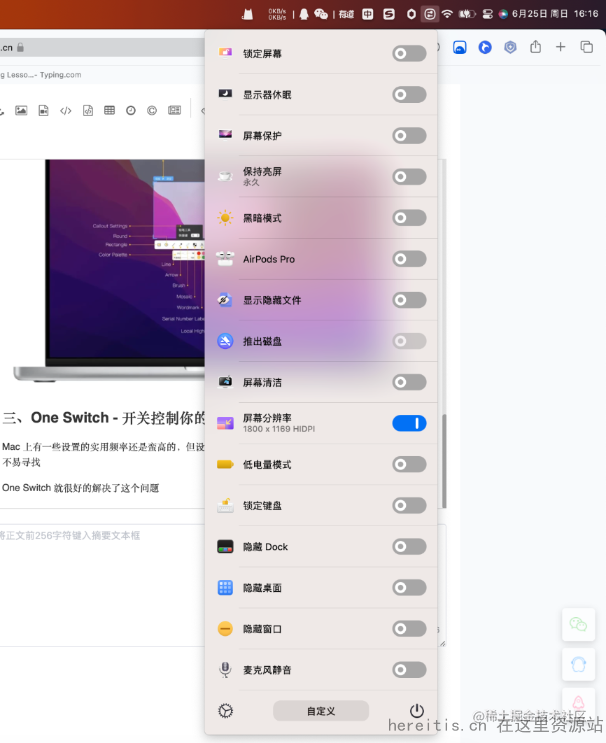Viewport: 606px width, 743px height.
Task: Show browser tab overview icon
Action: (587, 46)
